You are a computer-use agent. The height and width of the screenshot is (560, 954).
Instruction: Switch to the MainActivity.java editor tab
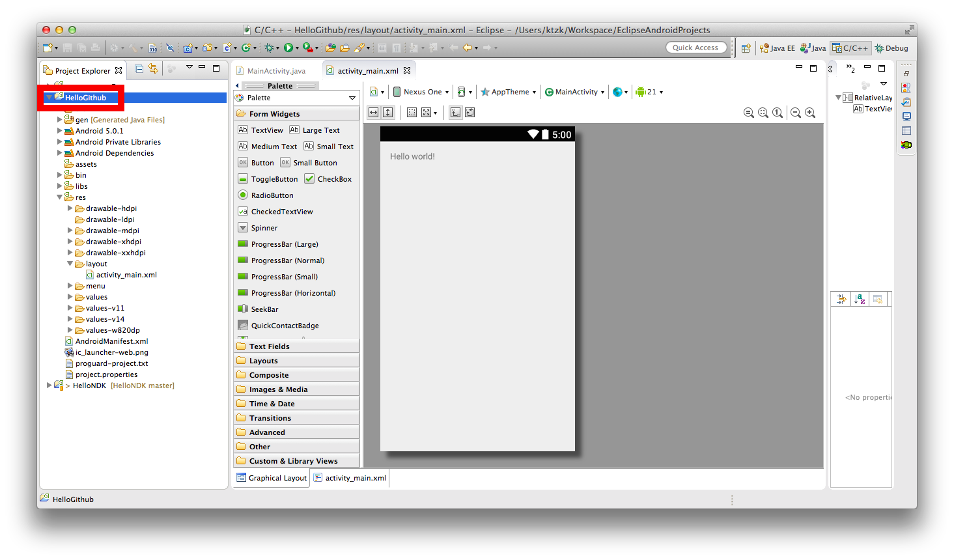pos(276,70)
